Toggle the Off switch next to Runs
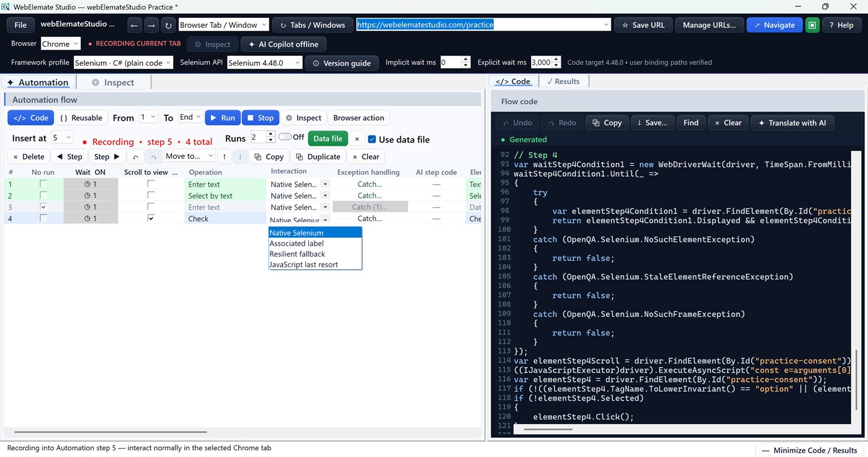This screenshot has height=457, width=868. [285, 137]
